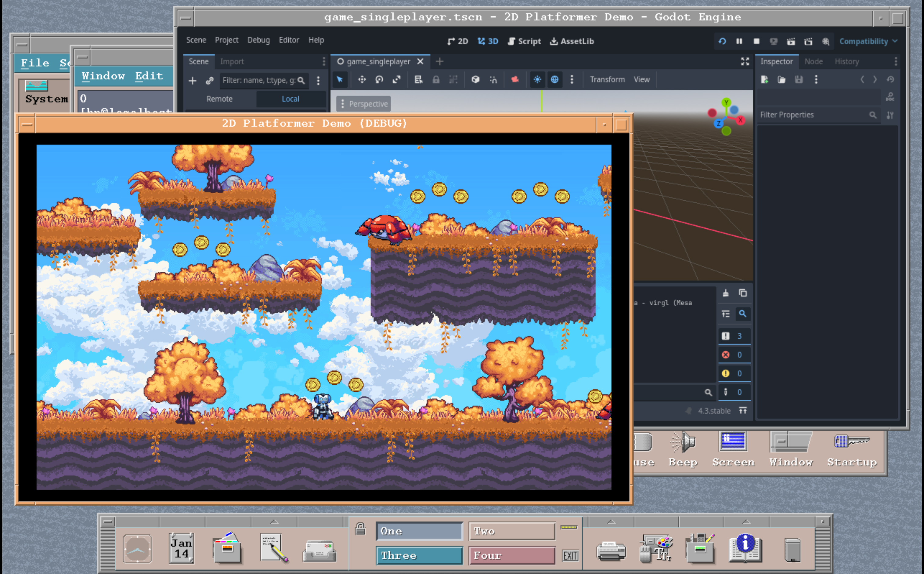
Task: Toggle the Use Local Space cube icon
Action: click(x=475, y=79)
